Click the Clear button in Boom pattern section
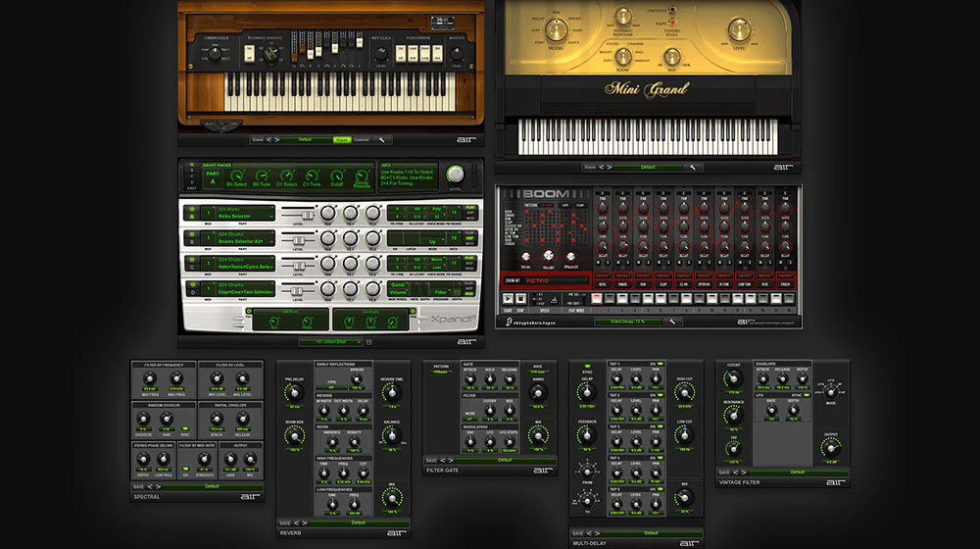Viewport: 980px width, 549px height. pos(580,205)
